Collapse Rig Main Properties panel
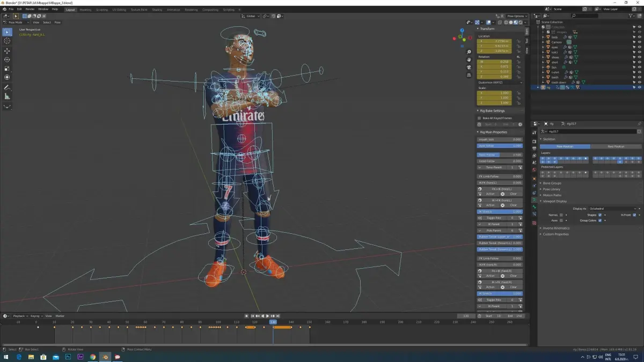 pyautogui.click(x=492, y=132)
